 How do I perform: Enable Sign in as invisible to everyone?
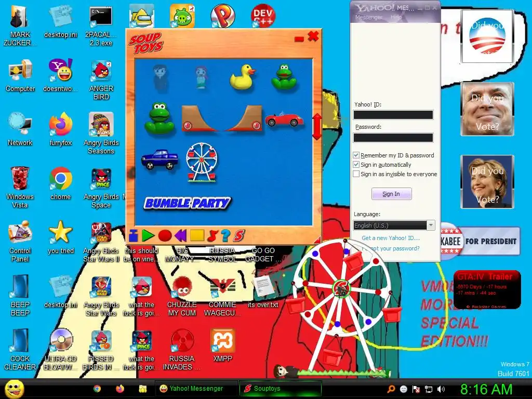356,174
